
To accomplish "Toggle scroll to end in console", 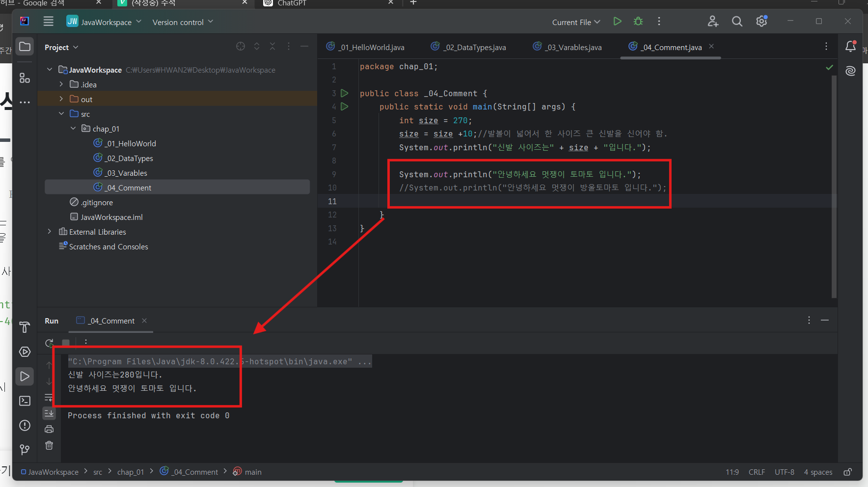I will (49, 413).
